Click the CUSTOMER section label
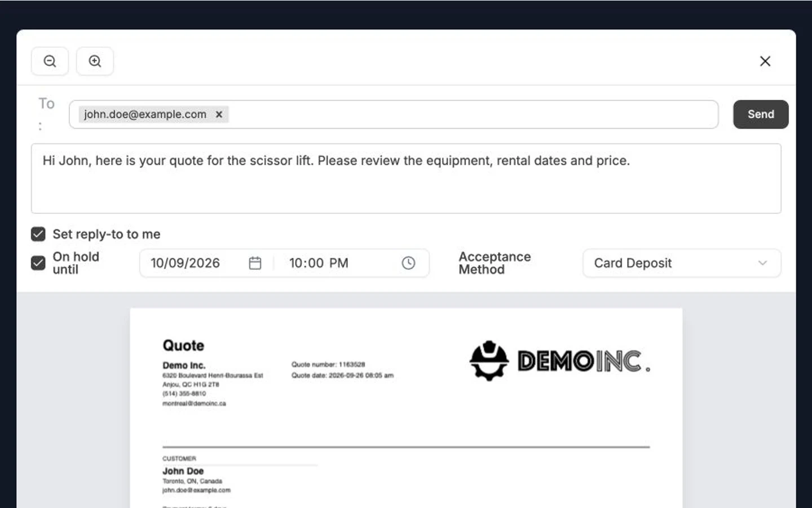This screenshot has height=508, width=812. click(x=179, y=458)
